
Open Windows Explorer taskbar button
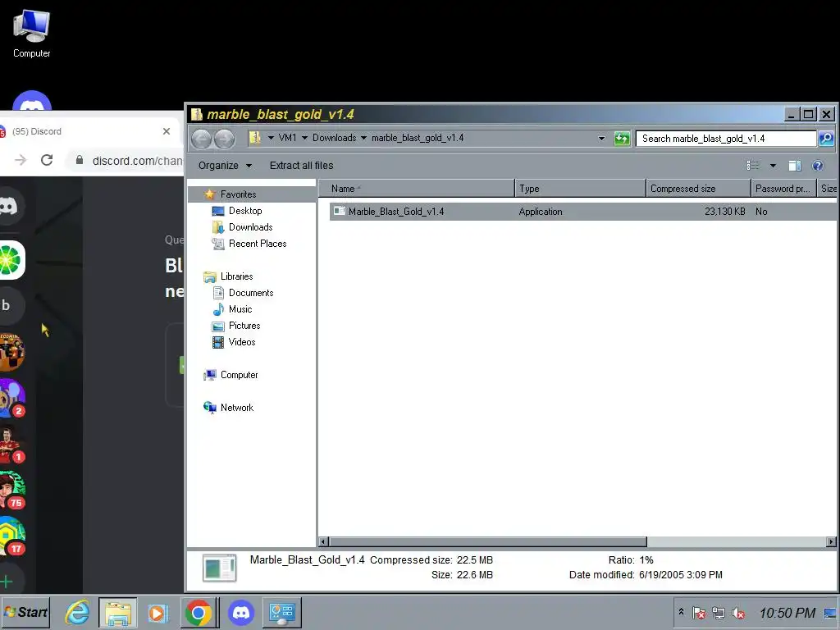pos(118,612)
